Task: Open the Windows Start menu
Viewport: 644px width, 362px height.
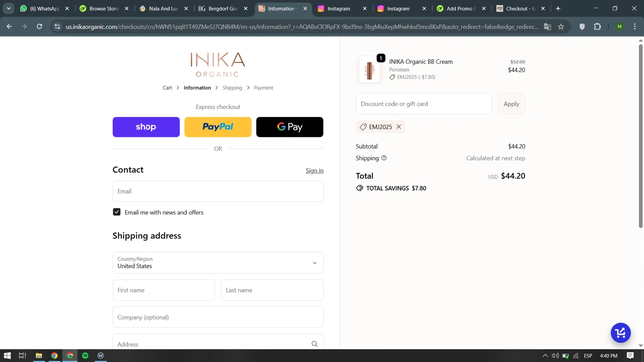Action: (x=7, y=356)
